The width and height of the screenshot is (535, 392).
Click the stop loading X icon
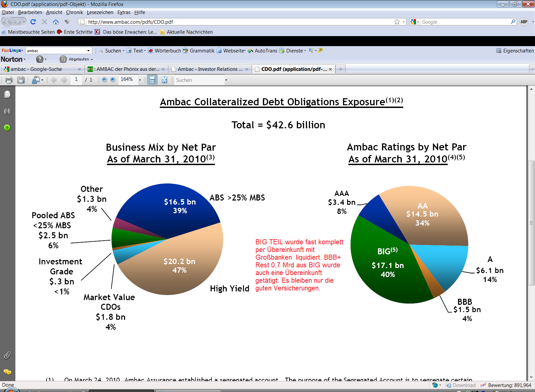pyautogui.click(x=44, y=22)
